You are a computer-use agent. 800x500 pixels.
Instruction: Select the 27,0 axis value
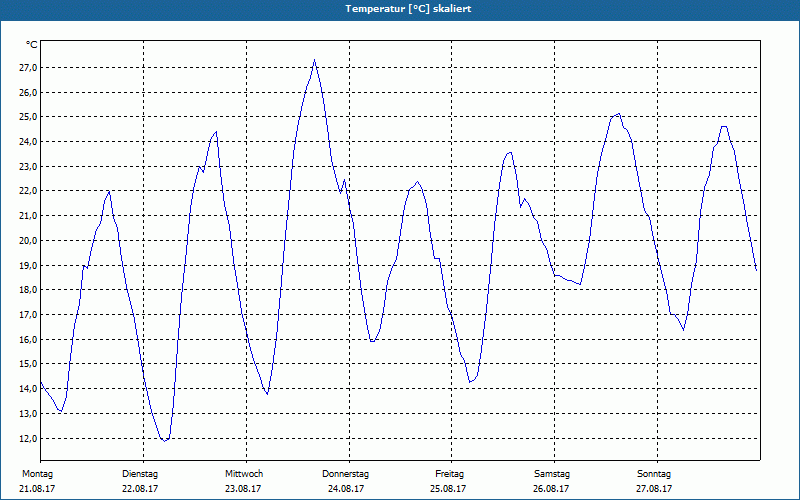coord(27,68)
